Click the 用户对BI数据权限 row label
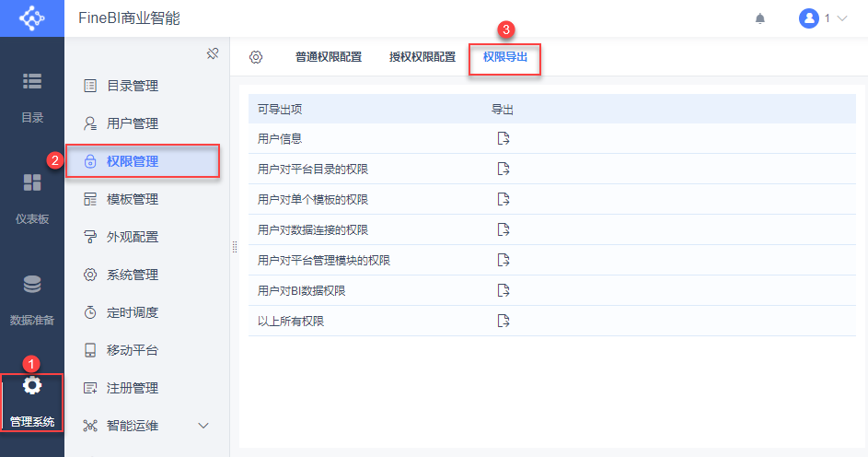868x457 pixels. [x=302, y=291]
